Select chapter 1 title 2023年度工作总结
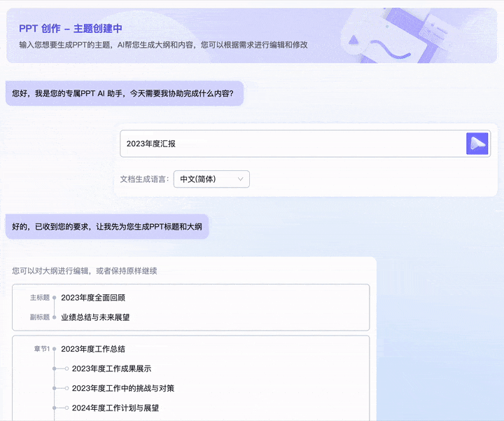Image resolution: width=504 pixels, height=421 pixels. tap(93, 349)
